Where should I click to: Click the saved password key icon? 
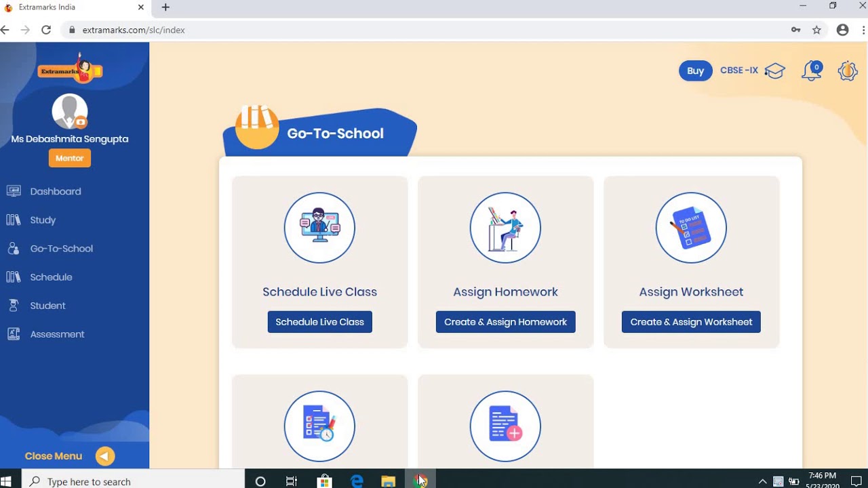point(795,30)
